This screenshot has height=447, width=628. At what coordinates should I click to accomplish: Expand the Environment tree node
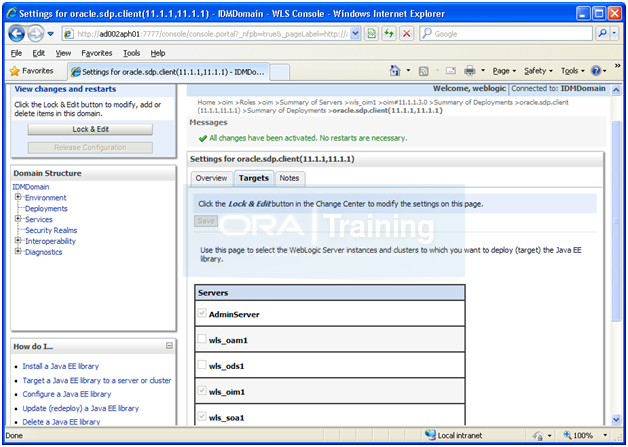(18, 197)
